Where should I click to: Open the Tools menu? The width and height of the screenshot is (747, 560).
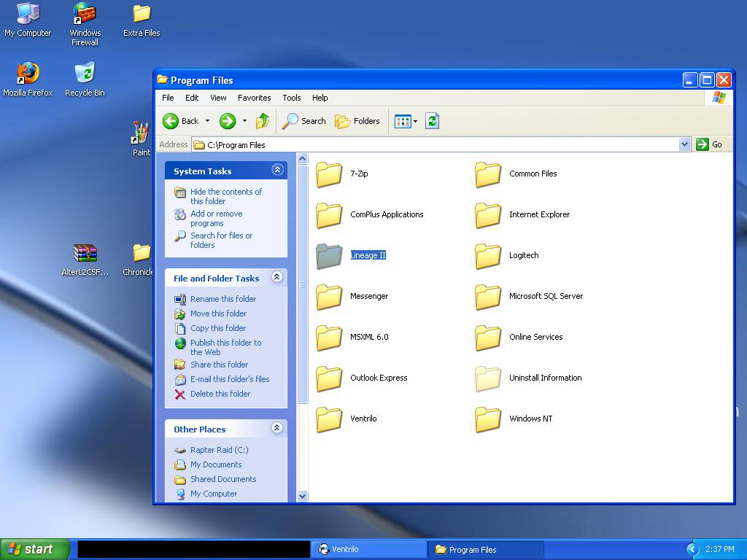pyautogui.click(x=292, y=98)
